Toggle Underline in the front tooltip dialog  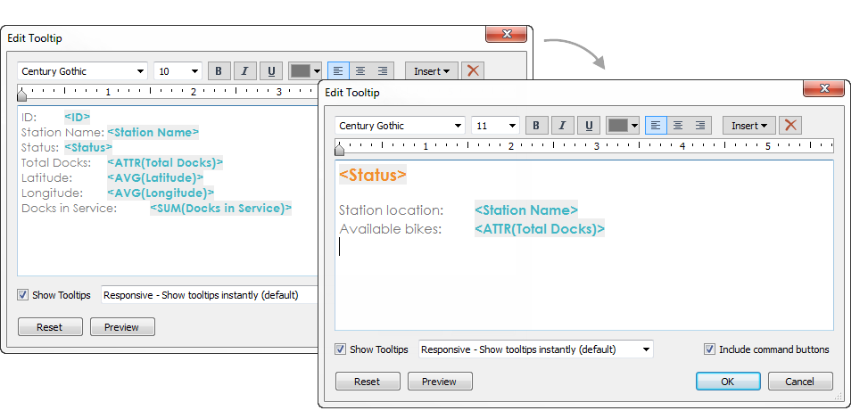589,126
